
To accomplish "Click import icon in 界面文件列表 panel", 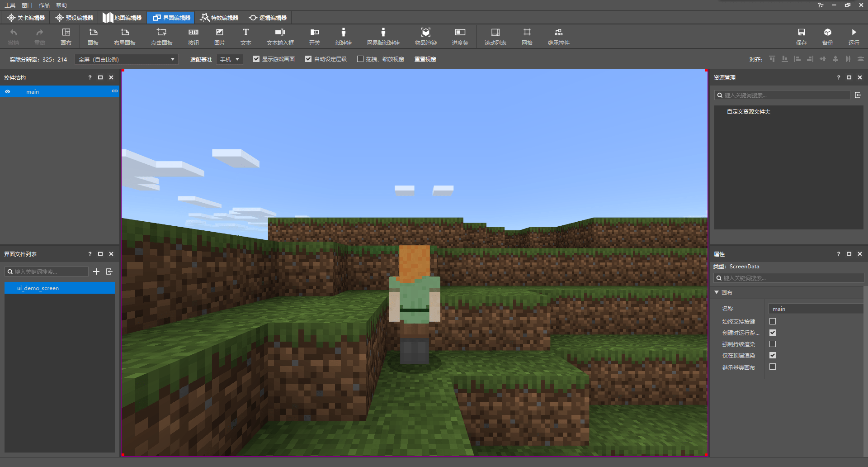I will point(109,272).
